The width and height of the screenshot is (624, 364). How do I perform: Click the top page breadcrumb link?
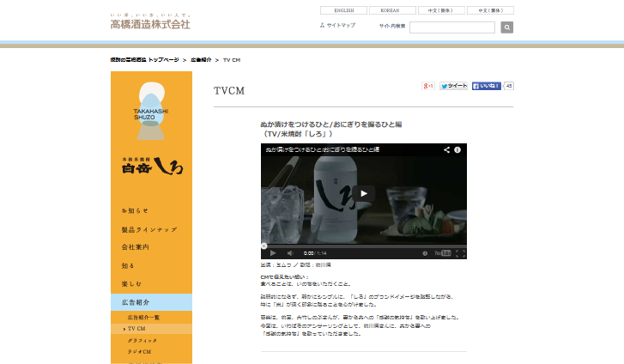(144, 60)
